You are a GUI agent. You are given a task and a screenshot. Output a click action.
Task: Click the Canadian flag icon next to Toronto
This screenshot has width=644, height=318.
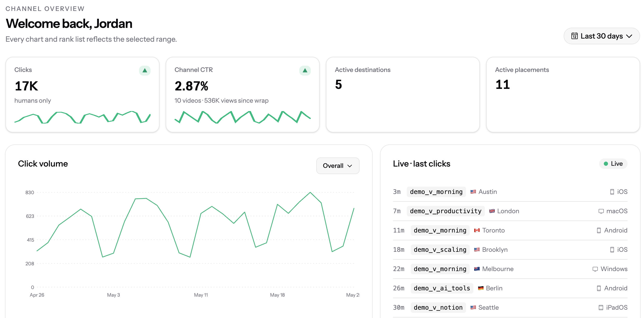477,230
